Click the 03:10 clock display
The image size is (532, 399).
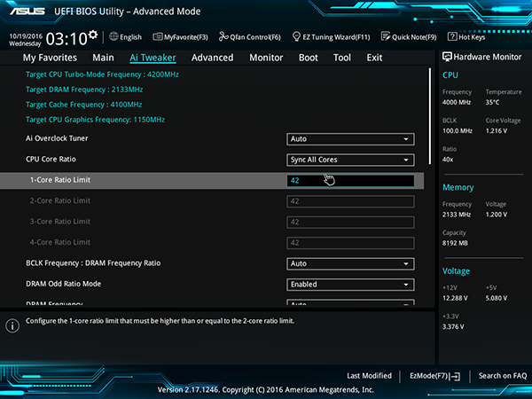66,38
